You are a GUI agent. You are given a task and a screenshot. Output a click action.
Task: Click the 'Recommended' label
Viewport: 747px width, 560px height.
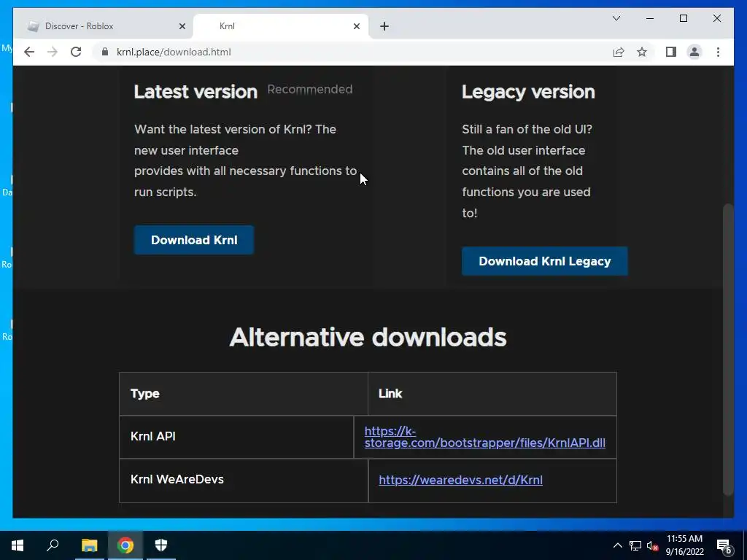309,90
